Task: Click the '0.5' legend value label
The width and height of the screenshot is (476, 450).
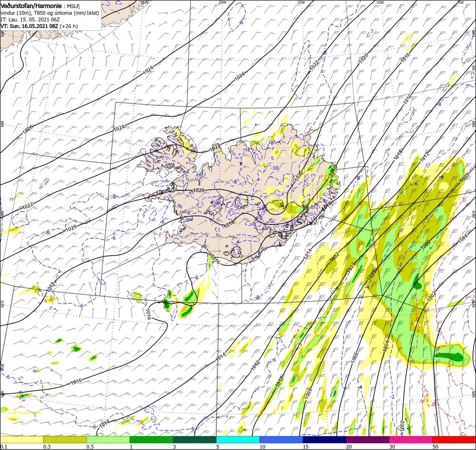Action: (x=90, y=447)
